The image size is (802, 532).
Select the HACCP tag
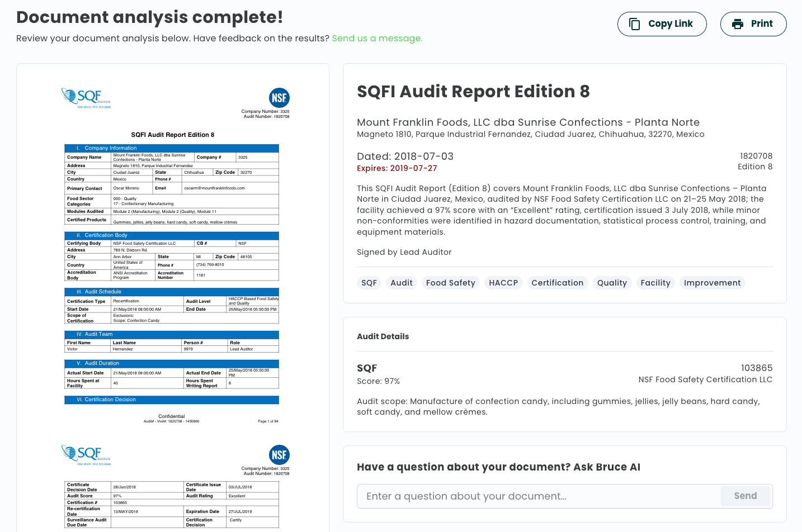[x=503, y=283]
